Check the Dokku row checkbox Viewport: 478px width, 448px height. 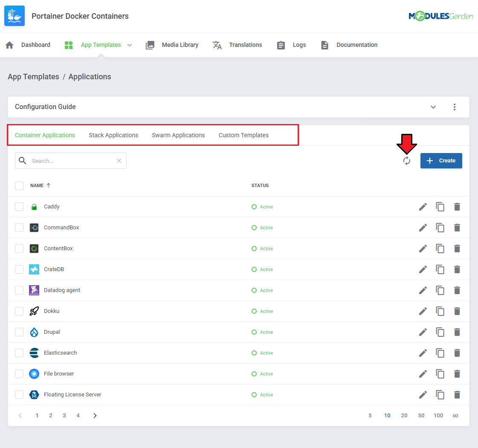pos(19,311)
